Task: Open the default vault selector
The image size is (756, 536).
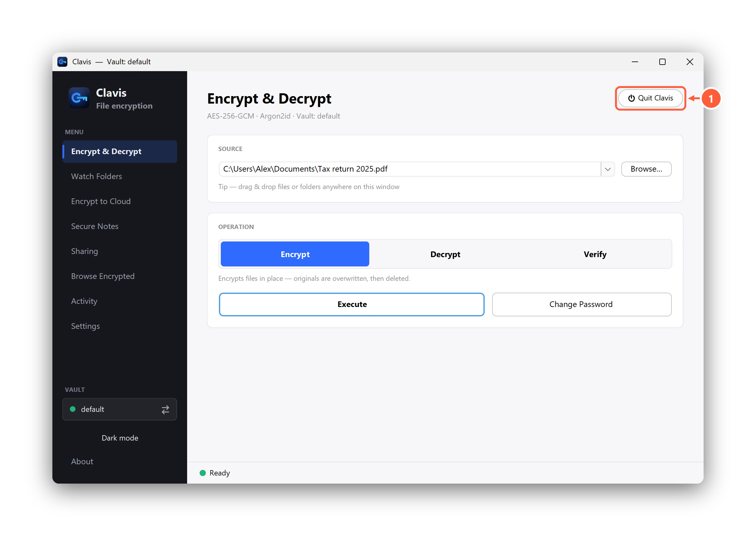Action: click(x=119, y=409)
